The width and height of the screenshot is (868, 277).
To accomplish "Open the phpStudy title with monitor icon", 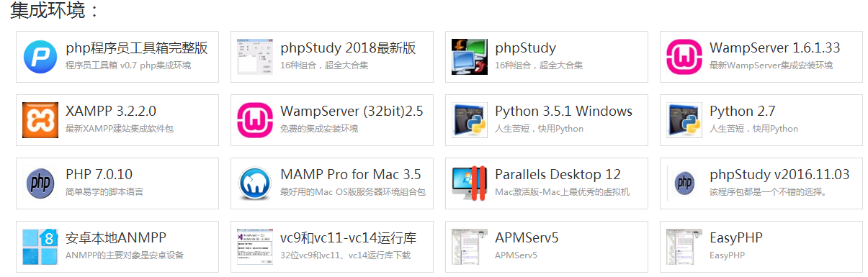I will click(525, 48).
